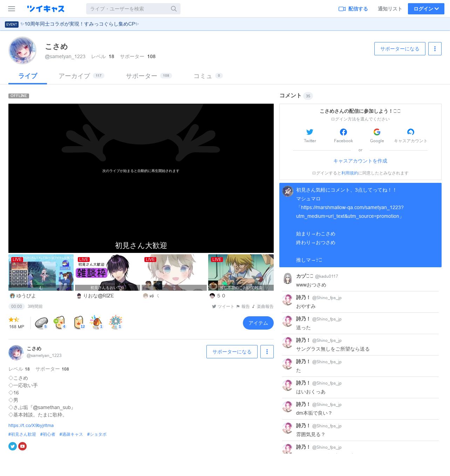Click サポーター 108 count in header
This screenshot has height=476, width=450.
[x=138, y=56]
